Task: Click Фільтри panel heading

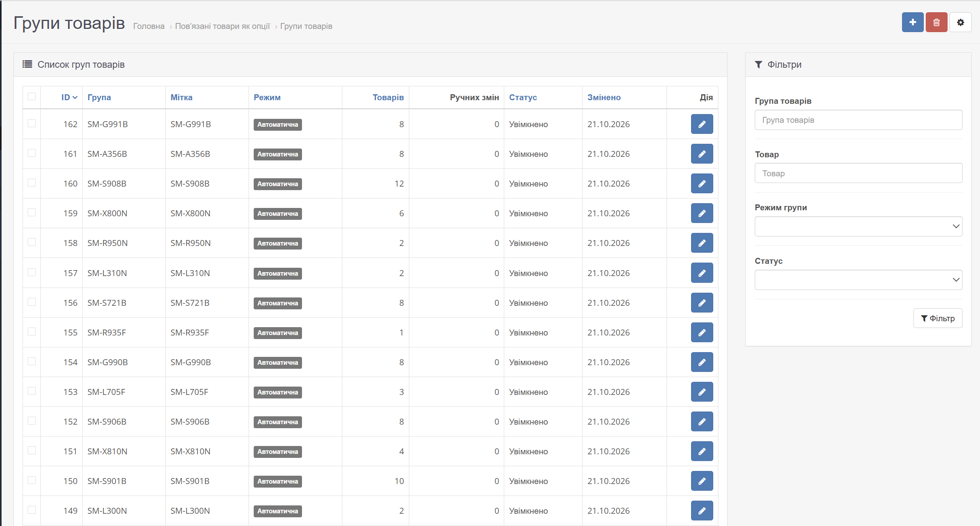Action: point(784,65)
